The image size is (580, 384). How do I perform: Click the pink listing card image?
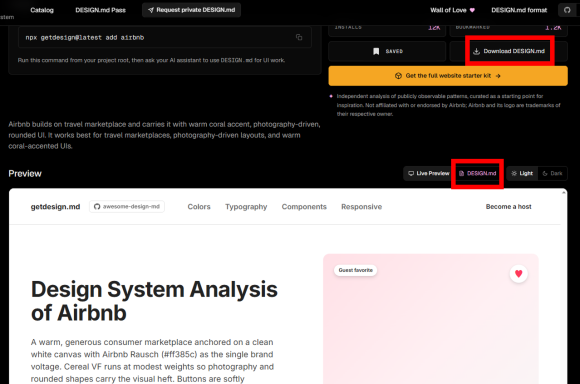(431, 319)
